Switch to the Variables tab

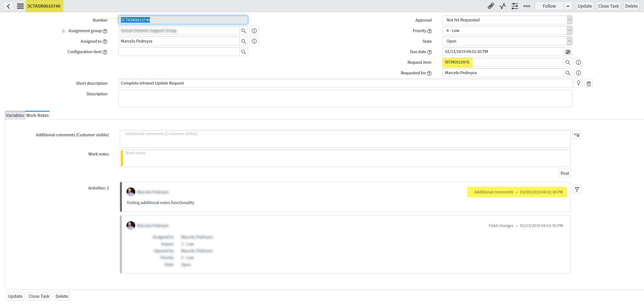point(14,115)
